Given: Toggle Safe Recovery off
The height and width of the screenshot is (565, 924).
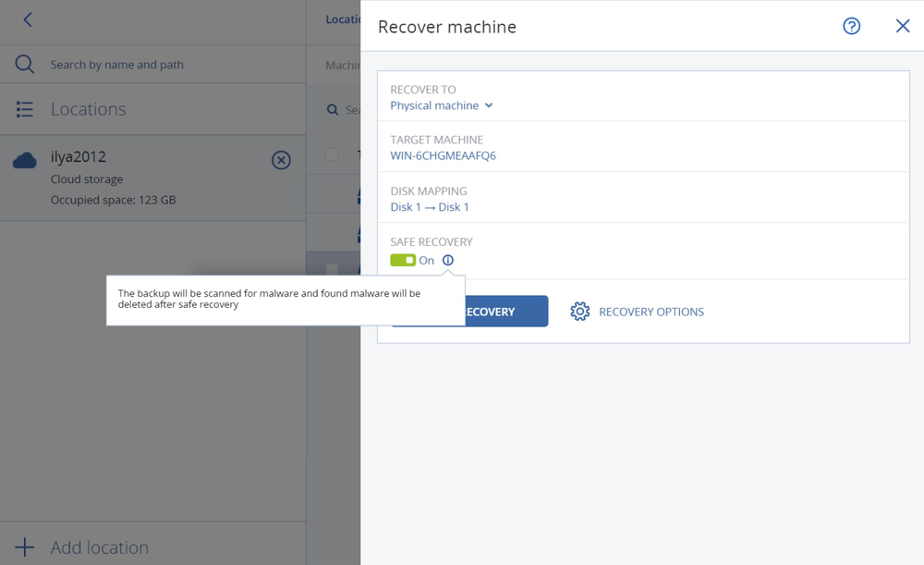Looking at the screenshot, I should point(403,260).
